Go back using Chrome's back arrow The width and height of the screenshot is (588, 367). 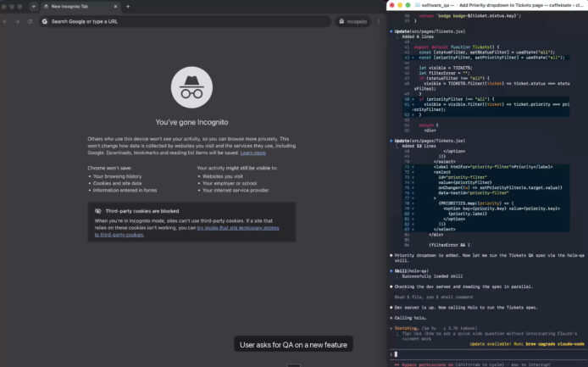point(5,21)
